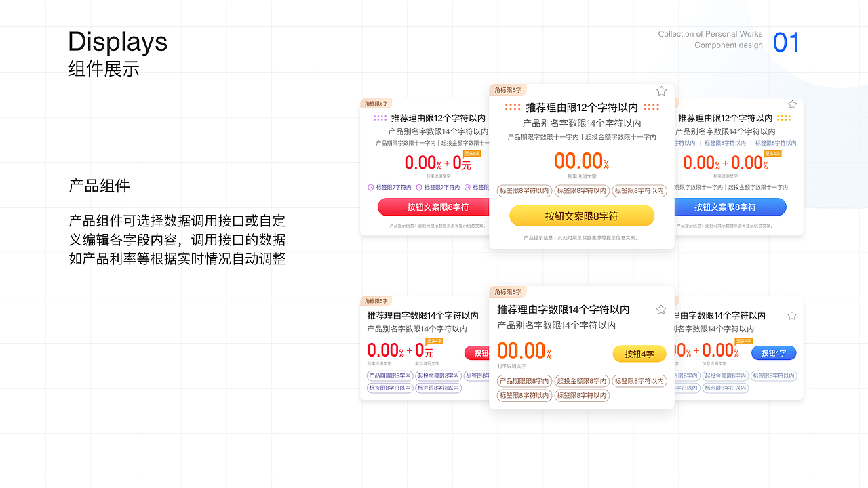The image size is (868, 488).
Task: Click the 推荐理由限12个字符以内 title on the top center card
Action: pos(582,107)
